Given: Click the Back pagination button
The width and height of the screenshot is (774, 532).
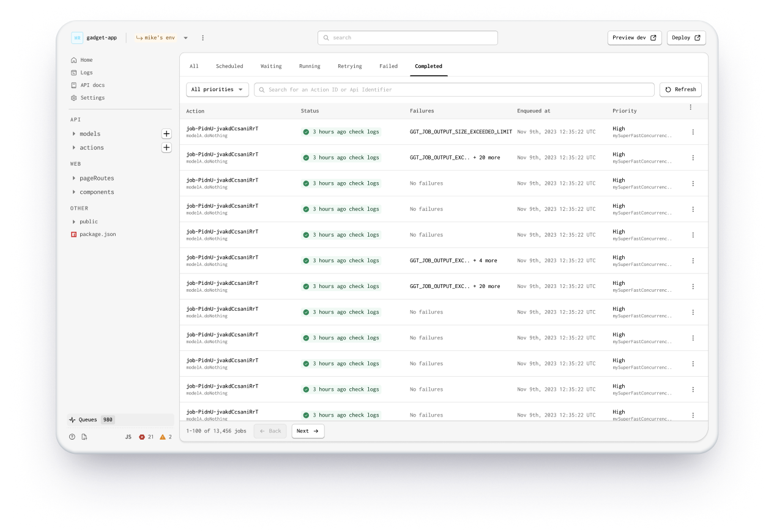Looking at the screenshot, I should coord(270,431).
